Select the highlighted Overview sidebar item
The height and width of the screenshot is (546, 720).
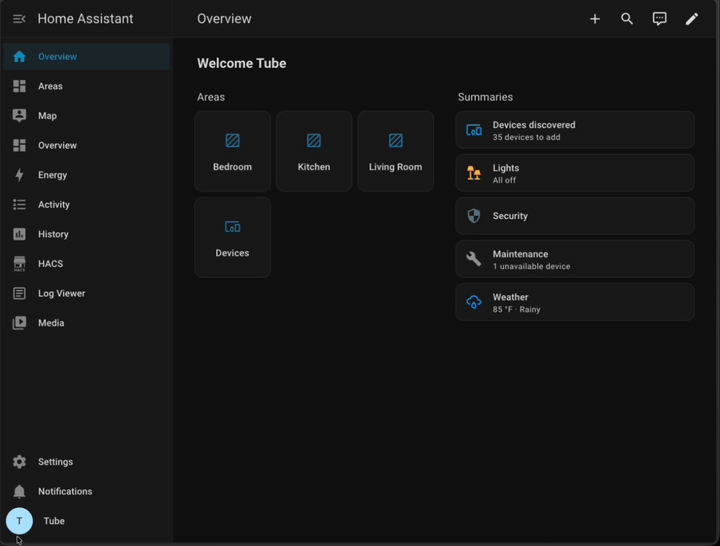(x=86, y=56)
